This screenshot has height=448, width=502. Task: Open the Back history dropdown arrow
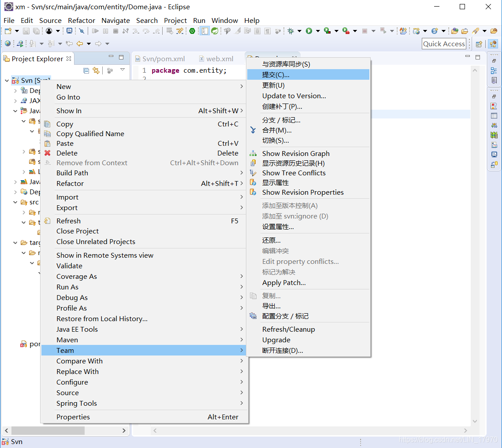tap(89, 44)
